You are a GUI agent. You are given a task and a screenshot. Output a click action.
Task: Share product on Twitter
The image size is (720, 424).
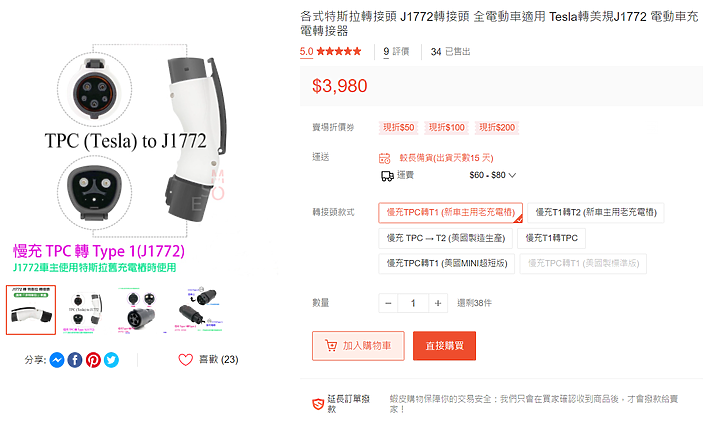coord(111,360)
